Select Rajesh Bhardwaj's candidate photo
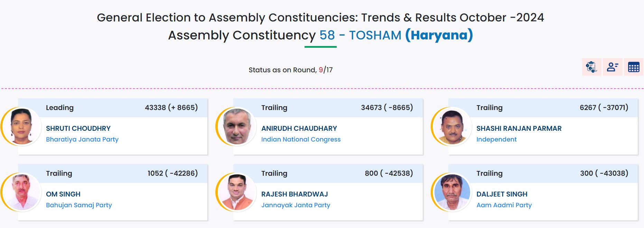The height and width of the screenshot is (228, 644). pos(237,192)
